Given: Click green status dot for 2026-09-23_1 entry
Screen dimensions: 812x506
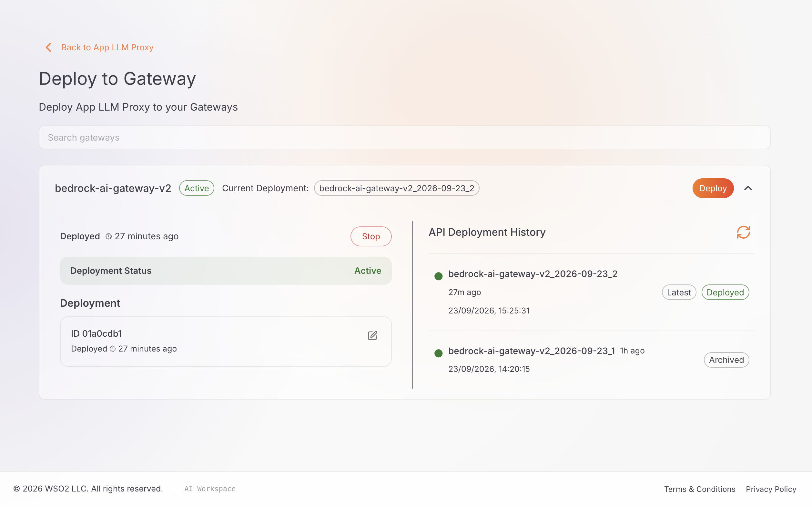Looking at the screenshot, I should (438, 353).
